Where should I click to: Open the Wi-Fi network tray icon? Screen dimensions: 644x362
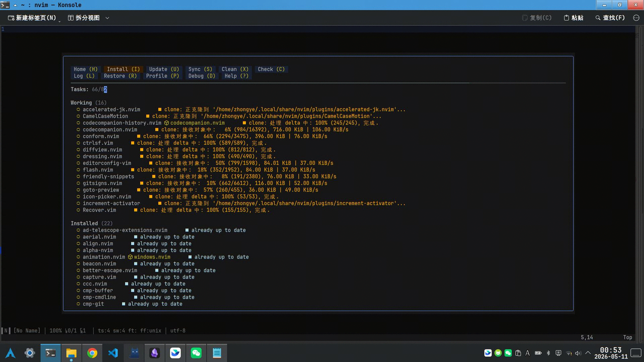click(x=569, y=353)
